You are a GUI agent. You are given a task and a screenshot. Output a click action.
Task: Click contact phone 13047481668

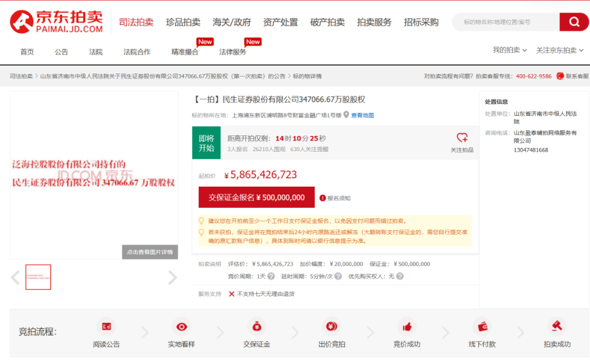531,150
